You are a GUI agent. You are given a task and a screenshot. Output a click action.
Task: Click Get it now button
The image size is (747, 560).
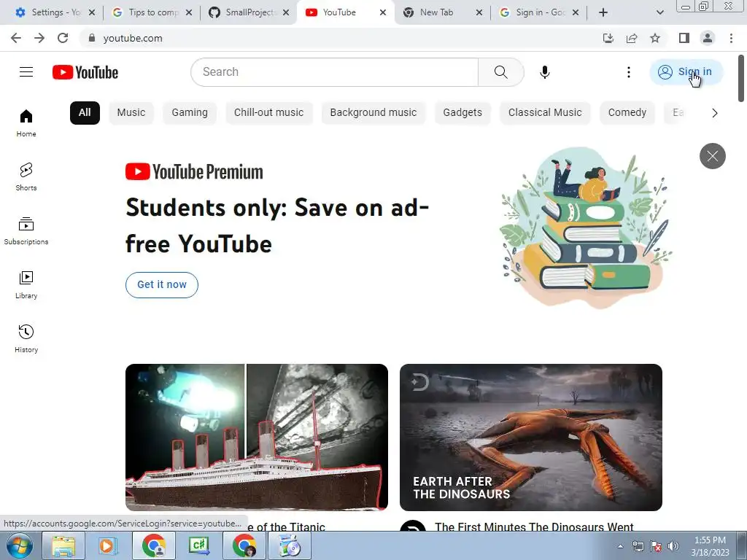coord(162,285)
